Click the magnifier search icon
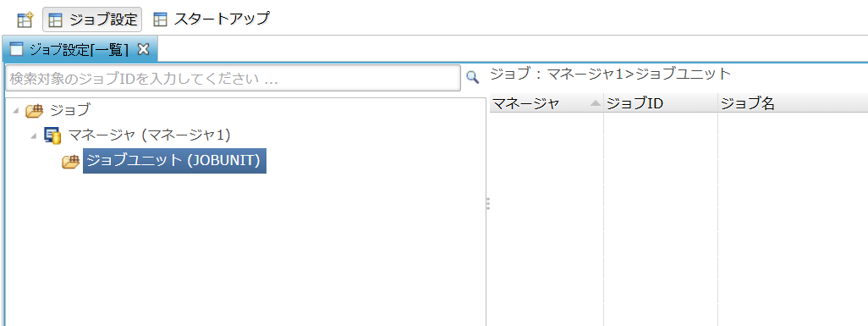868x326 pixels. [473, 77]
